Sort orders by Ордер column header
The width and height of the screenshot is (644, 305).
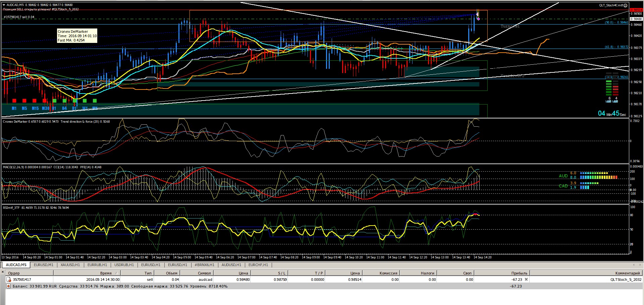(29, 273)
